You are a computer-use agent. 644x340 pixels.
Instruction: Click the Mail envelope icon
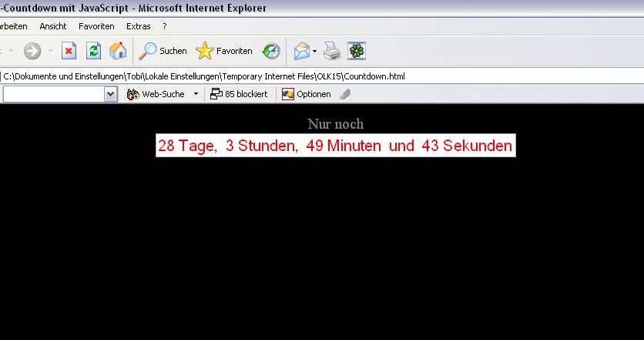coord(301,51)
